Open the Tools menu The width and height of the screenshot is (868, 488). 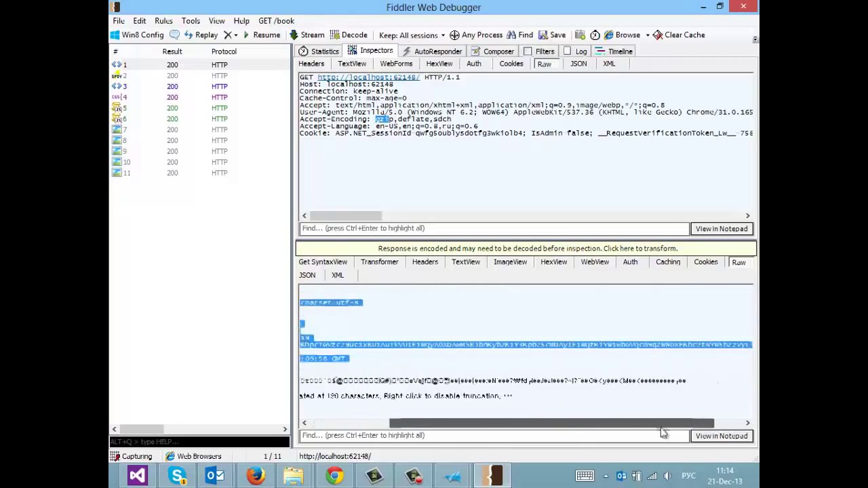pyautogui.click(x=191, y=21)
